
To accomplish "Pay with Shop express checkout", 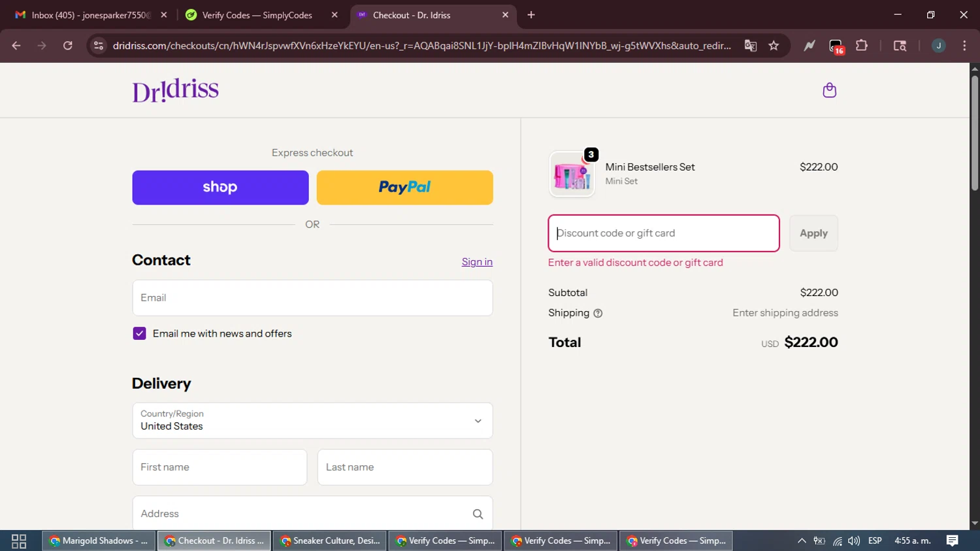I will (x=220, y=188).
